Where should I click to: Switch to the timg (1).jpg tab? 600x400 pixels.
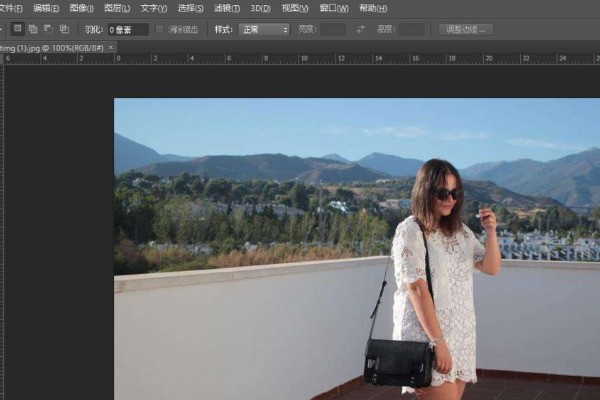coord(50,47)
